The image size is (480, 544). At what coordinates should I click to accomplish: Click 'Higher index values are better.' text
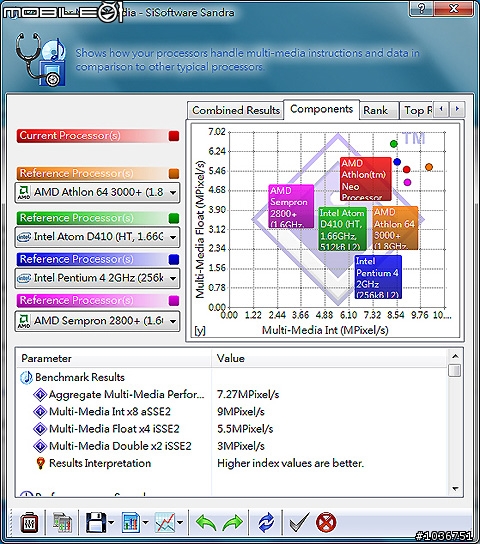(290, 464)
